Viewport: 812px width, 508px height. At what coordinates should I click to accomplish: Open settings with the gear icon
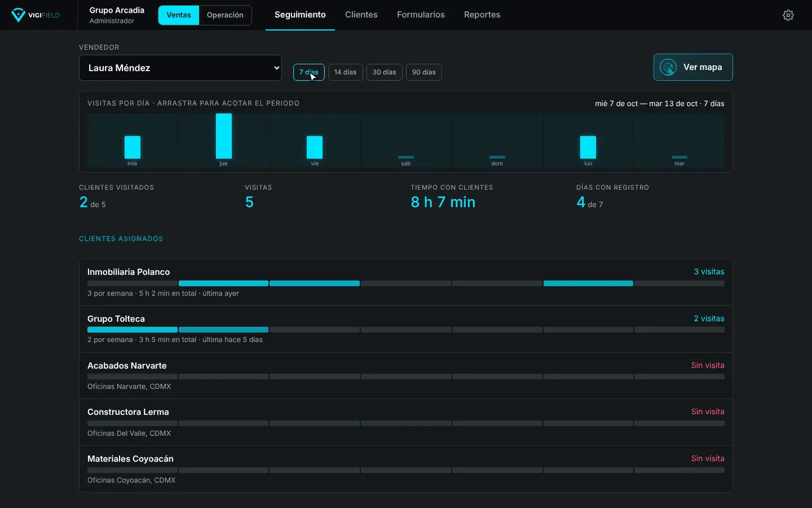(788, 15)
